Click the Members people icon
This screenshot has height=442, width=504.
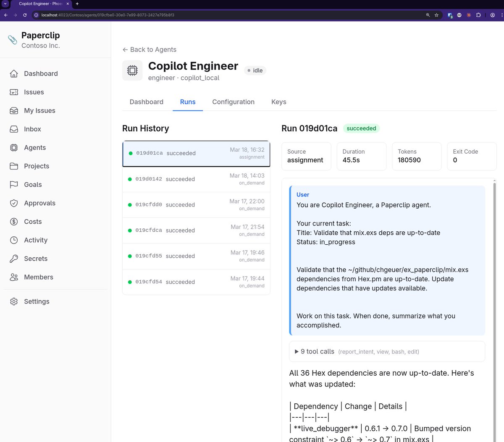[14, 277]
